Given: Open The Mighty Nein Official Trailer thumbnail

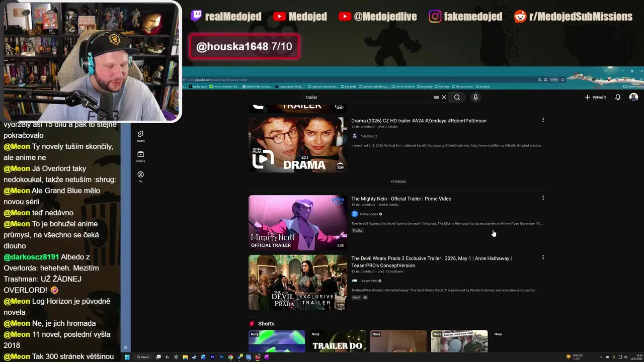Looking at the screenshot, I should coord(297,223).
